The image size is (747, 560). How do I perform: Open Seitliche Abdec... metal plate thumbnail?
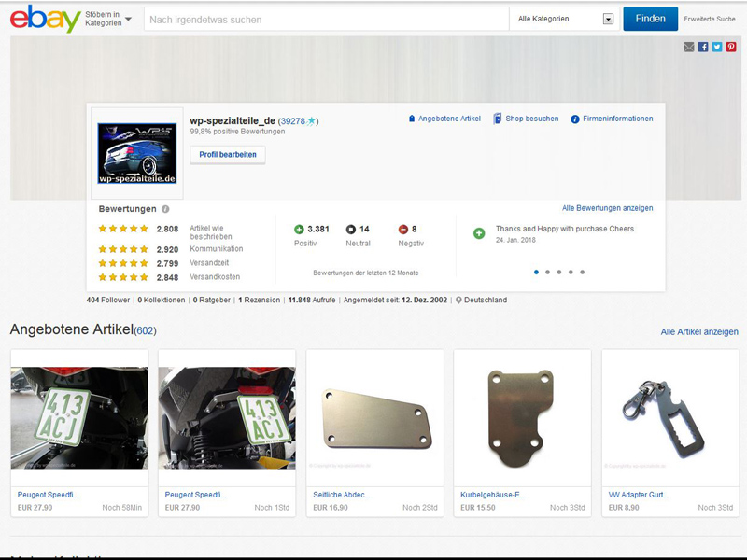375,418
